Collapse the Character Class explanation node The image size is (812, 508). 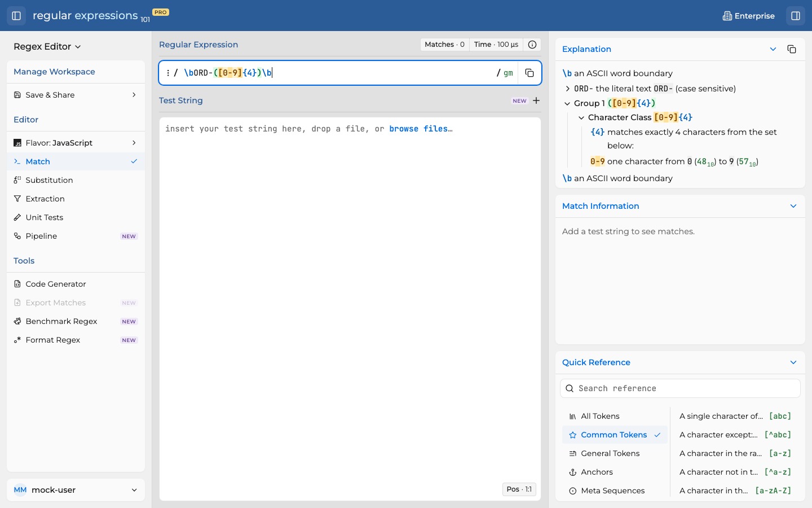click(x=582, y=117)
